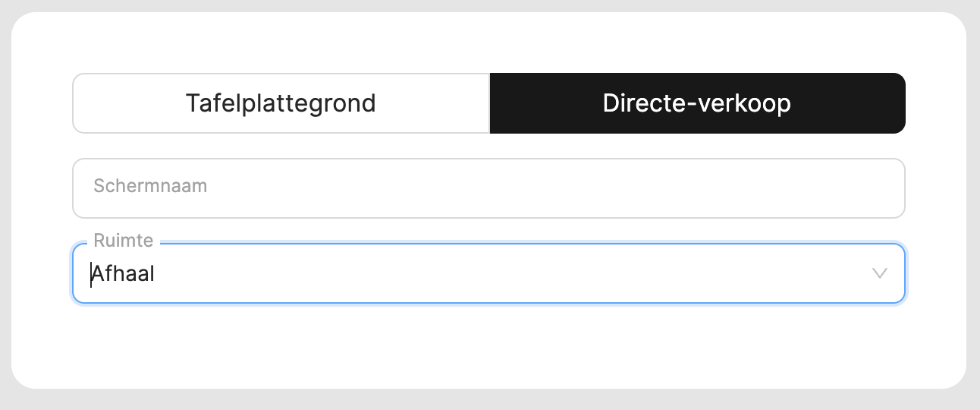Screen dimensions: 980x410
Task: Switch to the Tafelplattegrond tab
Action: [281, 103]
